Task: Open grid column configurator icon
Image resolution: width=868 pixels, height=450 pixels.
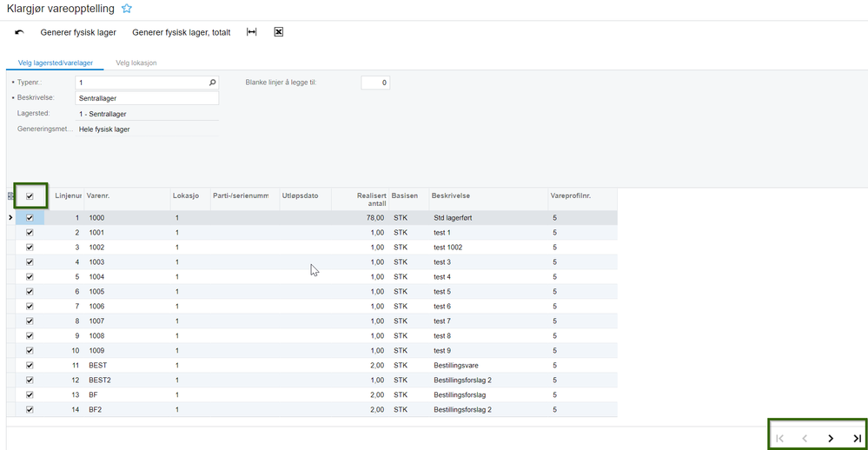Action: [x=10, y=196]
